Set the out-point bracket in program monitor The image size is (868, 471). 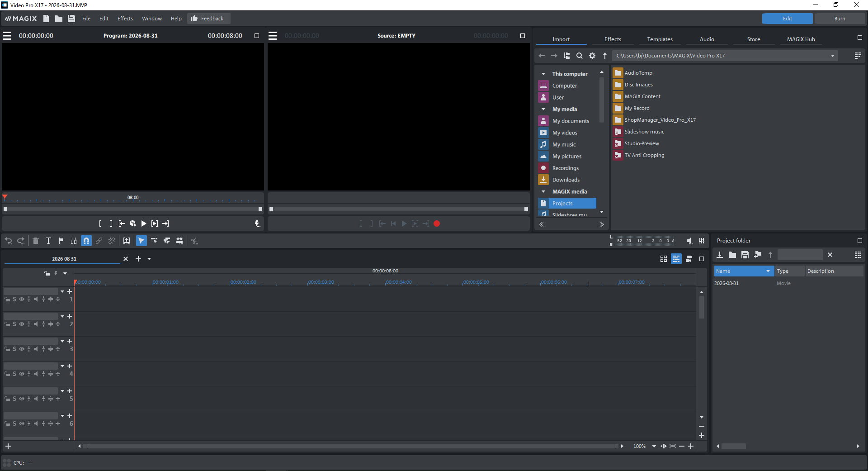[111, 224]
